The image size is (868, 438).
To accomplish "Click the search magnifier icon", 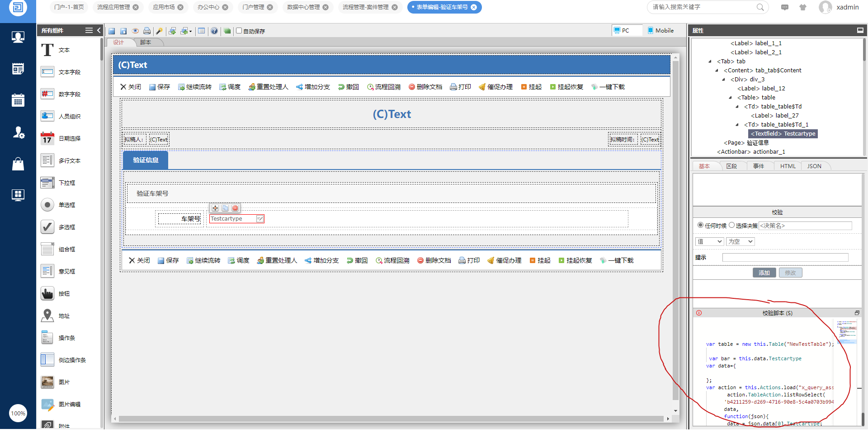I will click(760, 7).
